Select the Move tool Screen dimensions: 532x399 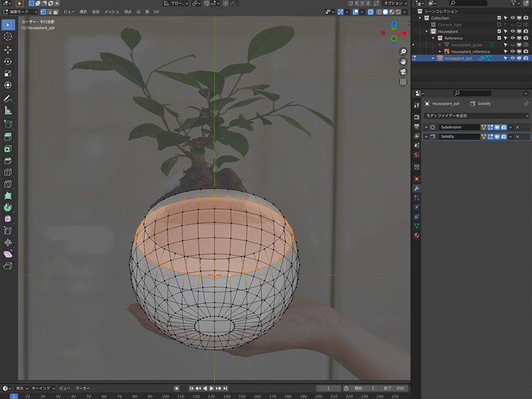click(8, 50)
